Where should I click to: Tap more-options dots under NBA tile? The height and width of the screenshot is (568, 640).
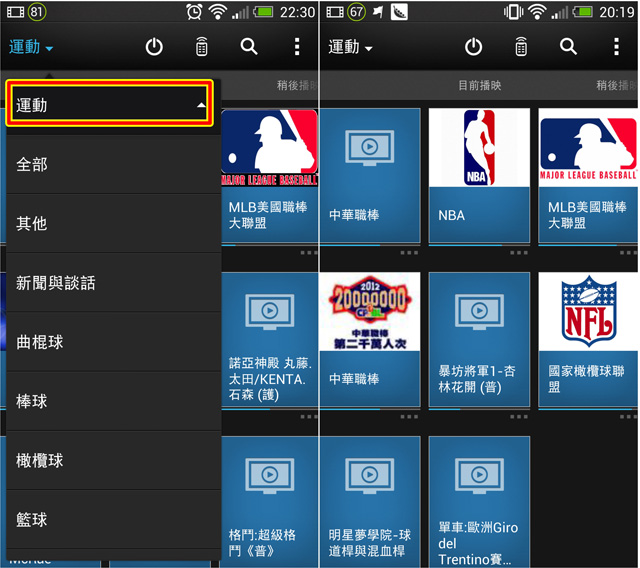(518, 253)
